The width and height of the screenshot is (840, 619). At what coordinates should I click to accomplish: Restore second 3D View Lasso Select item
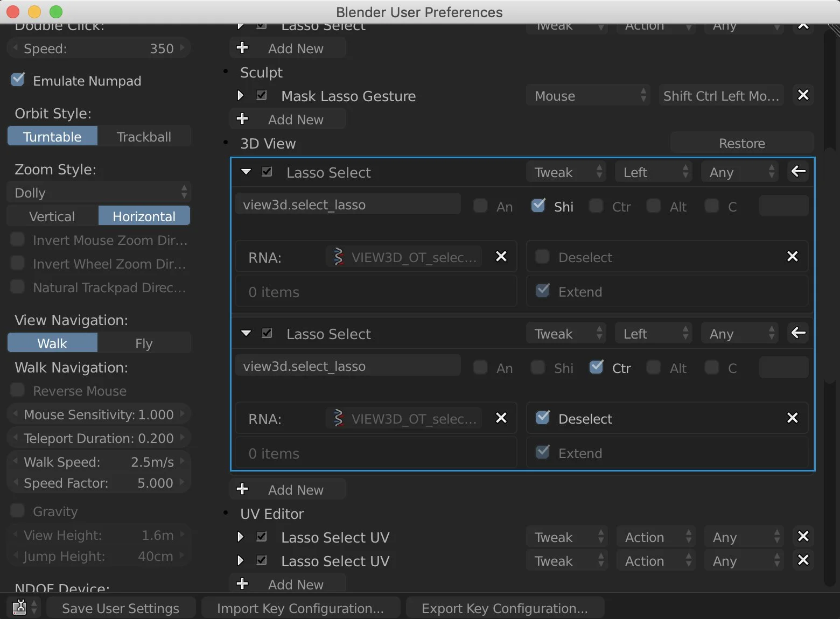click(x=799, y=333)
